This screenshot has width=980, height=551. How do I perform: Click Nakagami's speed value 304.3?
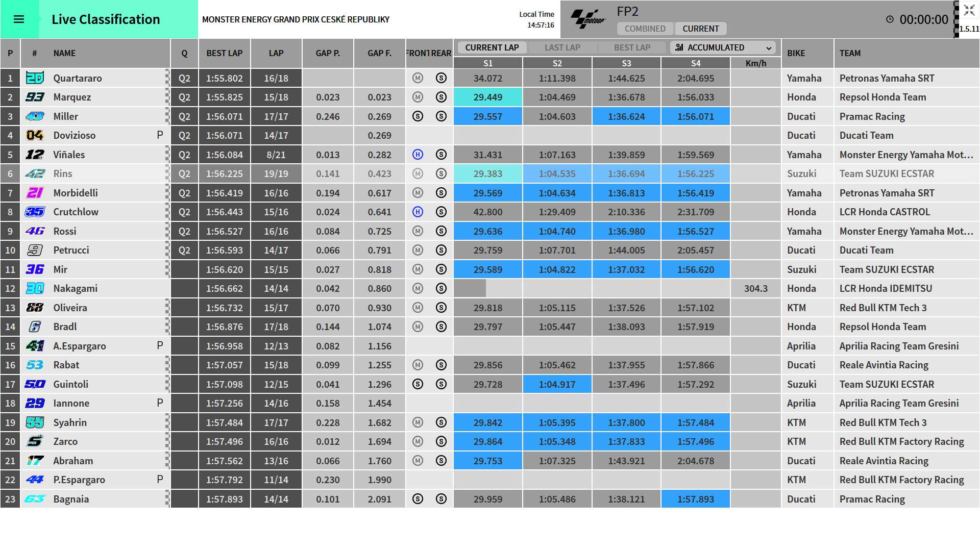click(756, 288)
